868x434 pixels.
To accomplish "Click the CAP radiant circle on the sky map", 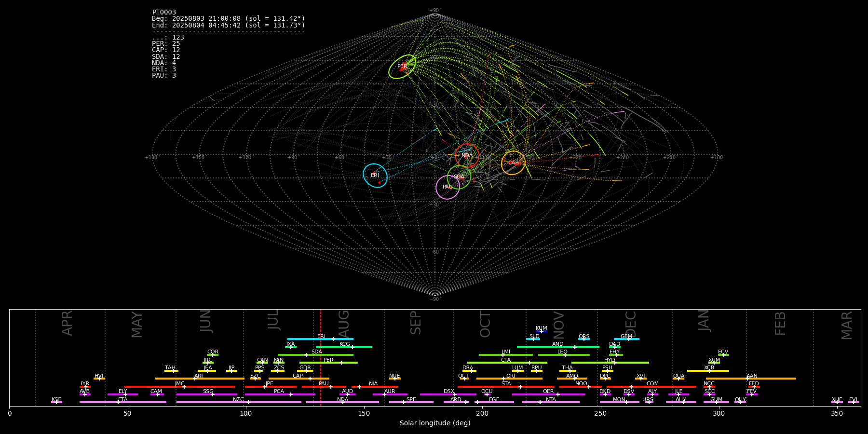I will (513, 163).
